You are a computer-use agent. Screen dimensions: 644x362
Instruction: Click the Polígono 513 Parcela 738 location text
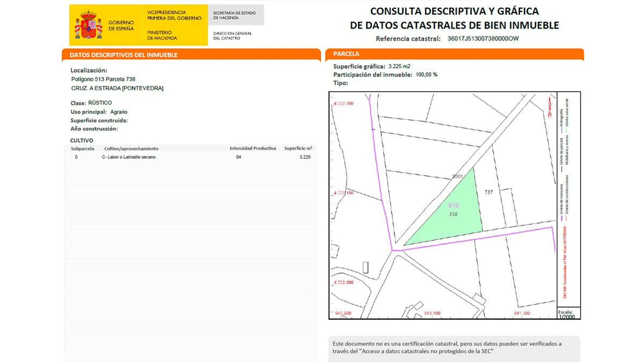pyautogui.click(x=103, y=79)
